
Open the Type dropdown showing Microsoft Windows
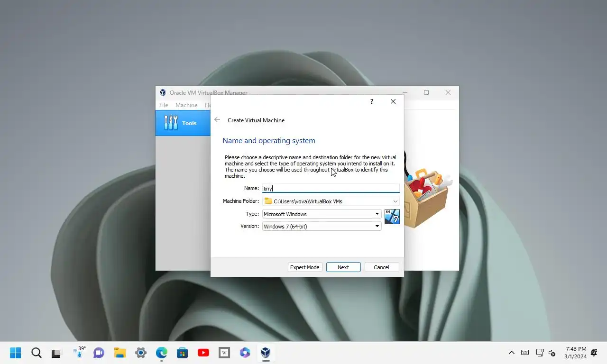tap(322, 214)
